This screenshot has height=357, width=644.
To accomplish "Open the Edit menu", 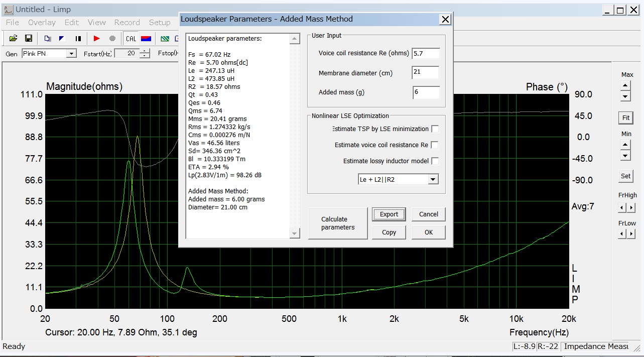I will 72,22.
